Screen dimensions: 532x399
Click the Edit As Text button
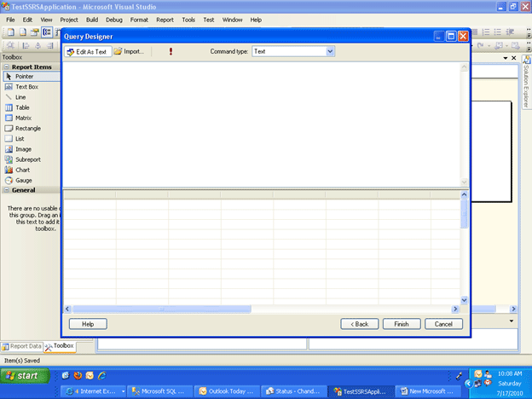point(88,51)
